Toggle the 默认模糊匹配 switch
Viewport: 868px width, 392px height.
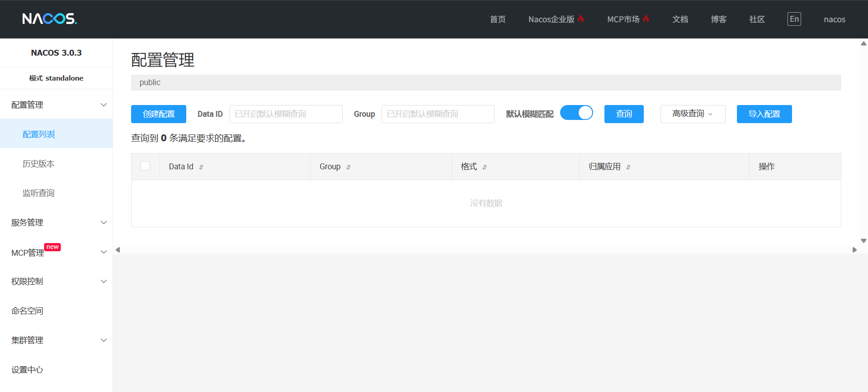point(576,113)
